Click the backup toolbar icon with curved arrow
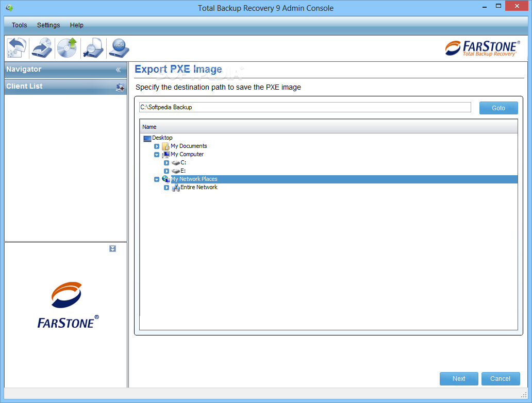This screenshot has height=403, width=532. 16,48
